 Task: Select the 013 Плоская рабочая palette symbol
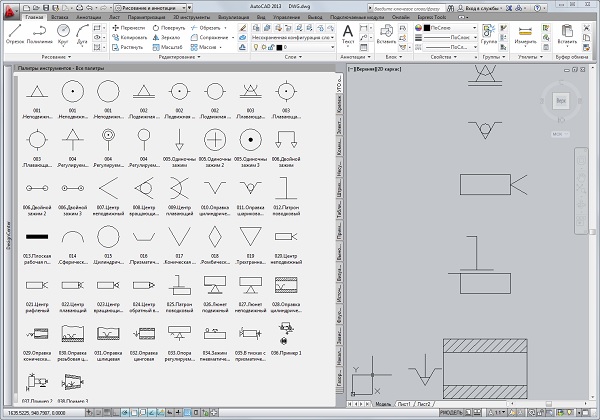click(37, 237)
